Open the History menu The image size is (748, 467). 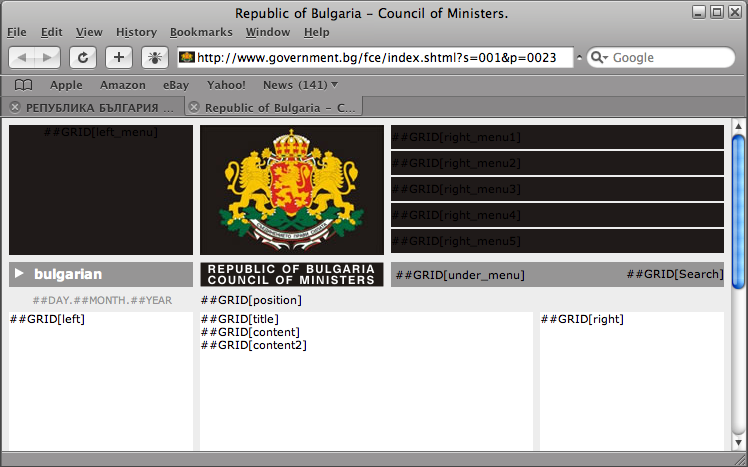pos(136,32)
